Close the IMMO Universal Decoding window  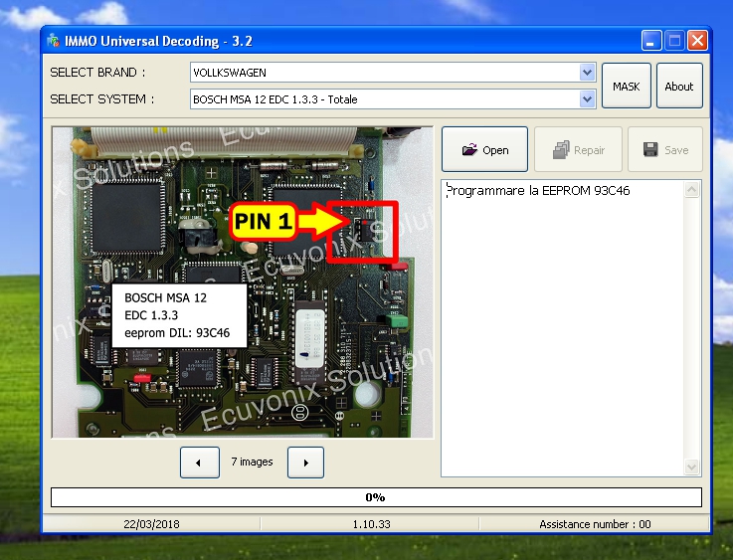697,41
